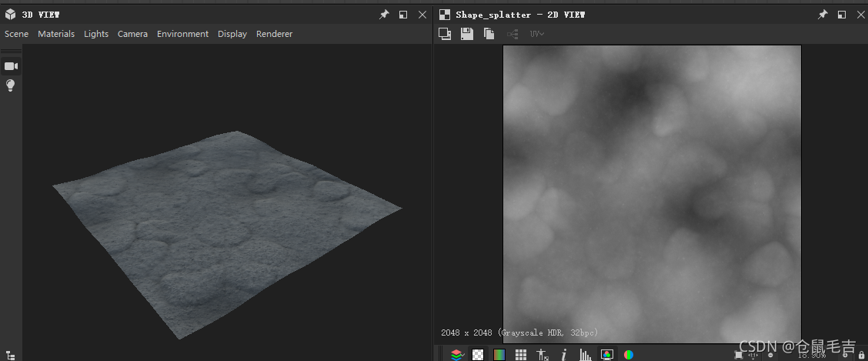Open the Scene menu in 3D View
Image resolution: width=868 pixels, height=361 pixels.
coord(17,34)
